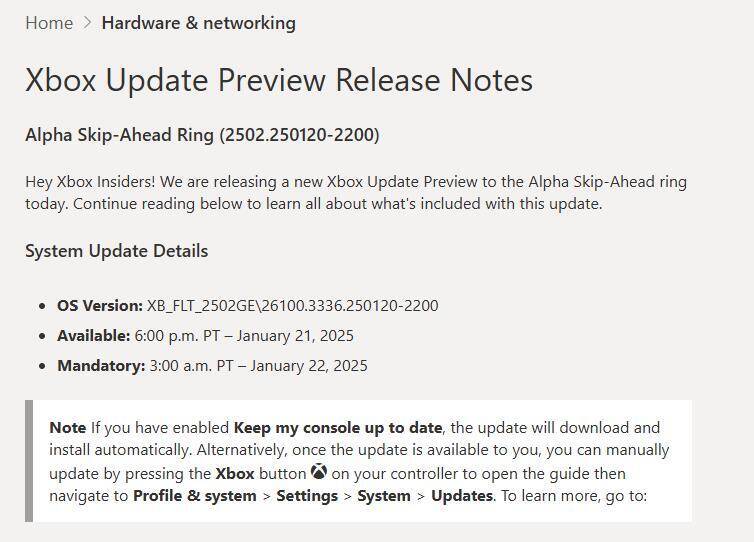Click the Hey Xbox Insiders intro paragraph

pyautogui.click(x=355, y=193)
